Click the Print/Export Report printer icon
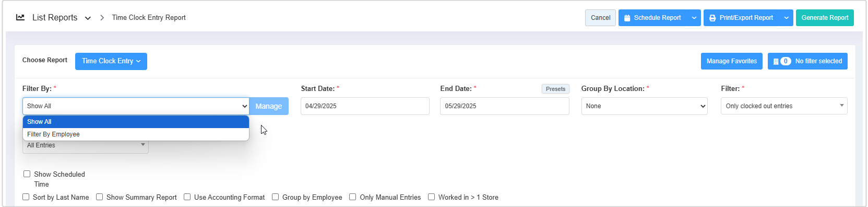Screen dimensions: 868x207 pyautogui.click(x=712, y=18)
